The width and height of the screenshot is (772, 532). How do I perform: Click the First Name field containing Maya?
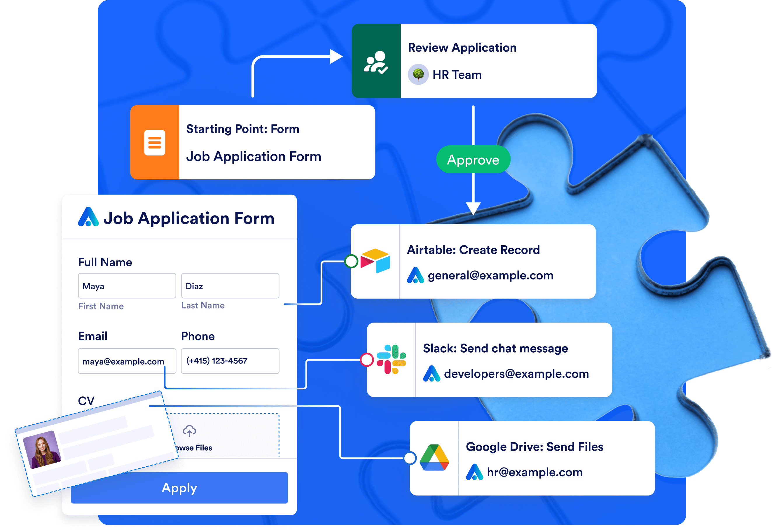pyautogui.click(x=127, y=286)
